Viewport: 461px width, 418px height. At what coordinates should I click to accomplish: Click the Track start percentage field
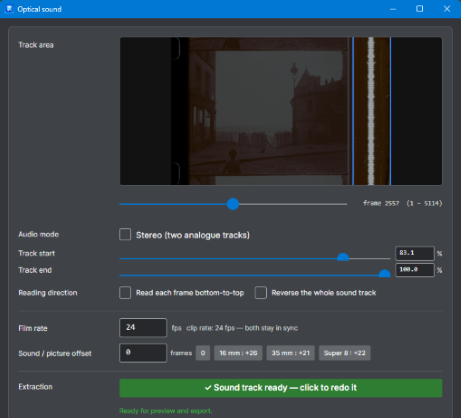point(415,253)
